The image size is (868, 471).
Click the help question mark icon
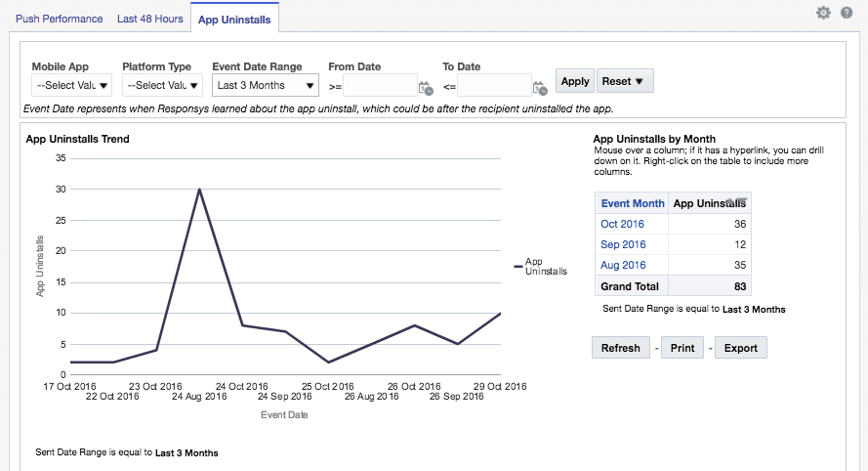tap(847, 13)
